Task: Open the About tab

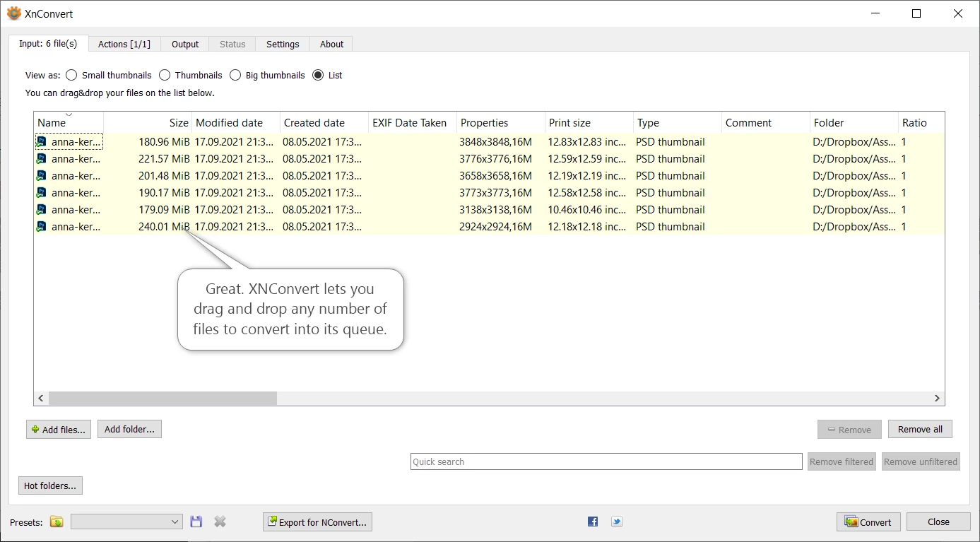Action: 331,44
